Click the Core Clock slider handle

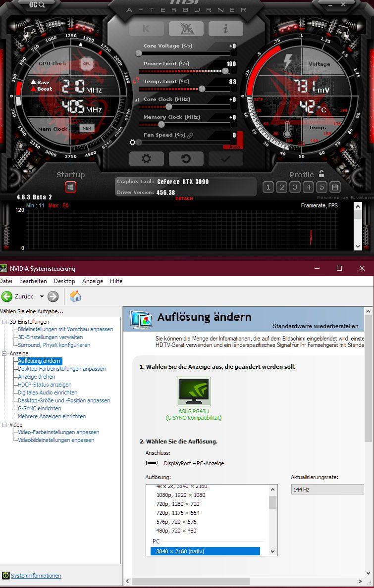[x=168, y=106]
